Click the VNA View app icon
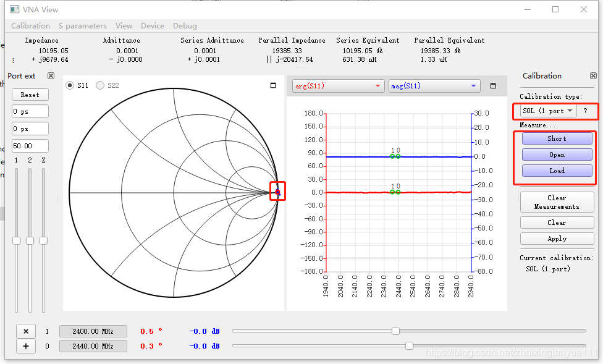The image size is (603, 364). pos(15,9)
